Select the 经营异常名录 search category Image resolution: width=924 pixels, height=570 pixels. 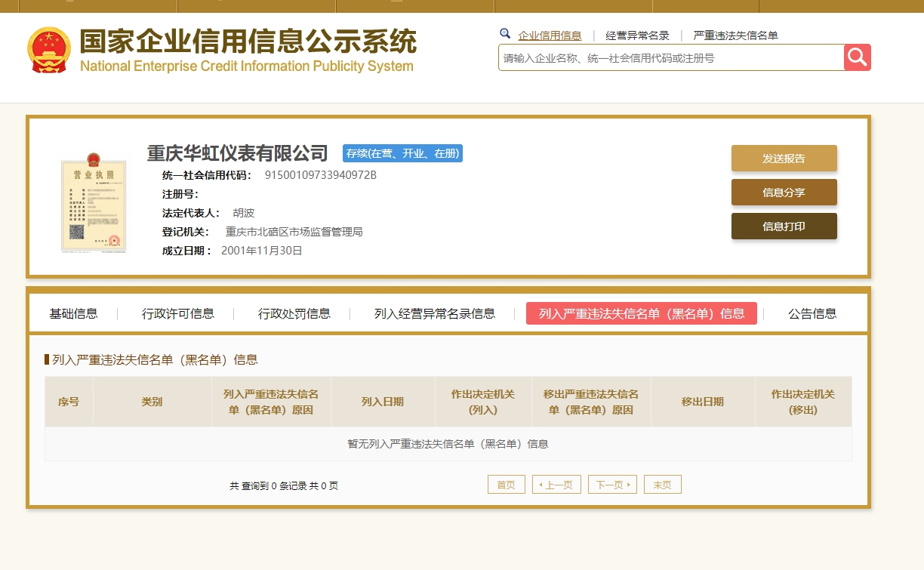(x=637, y=35)
